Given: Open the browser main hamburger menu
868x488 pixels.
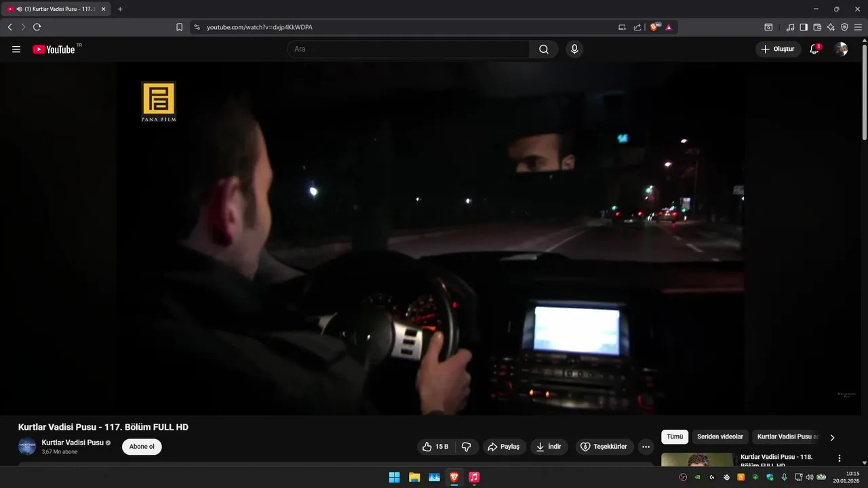Looking at the screenshot, I should click(x=858, y=27).
